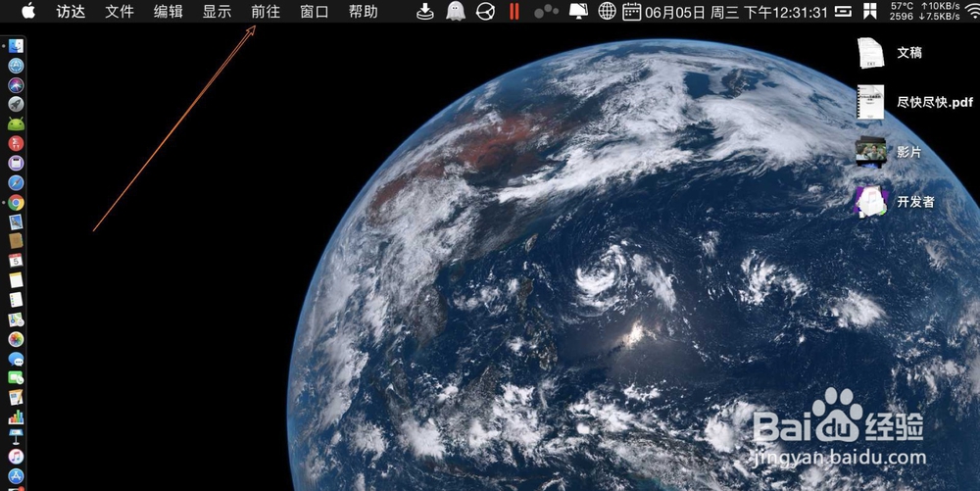This screenshot has height=491, width=980.
Task: Open Finder from the Dock
Action: point(16,46)
